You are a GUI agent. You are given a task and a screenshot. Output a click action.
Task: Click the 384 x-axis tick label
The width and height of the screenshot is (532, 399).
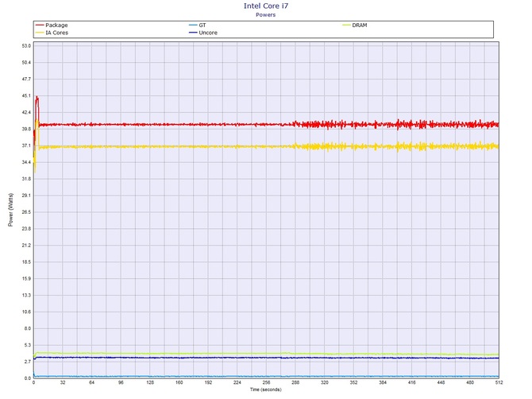point(383,382)
